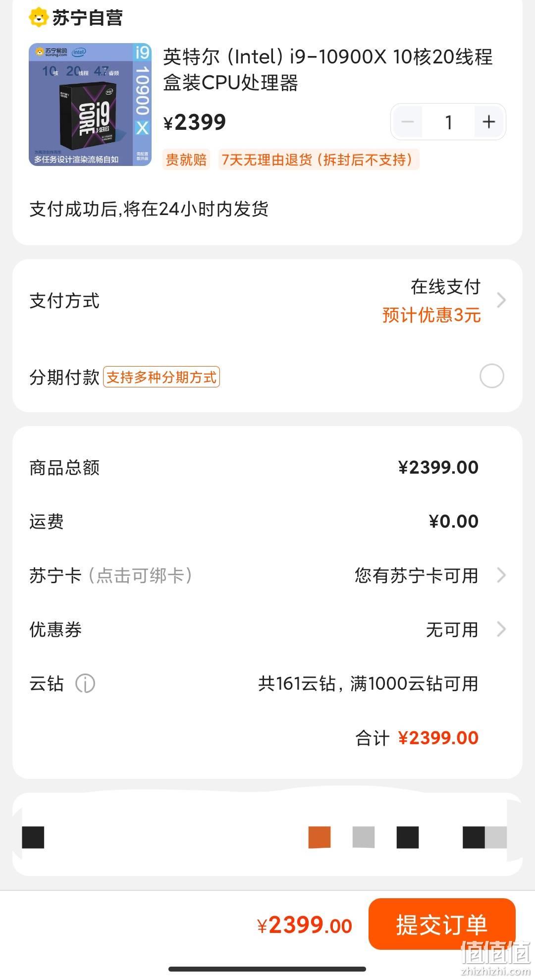This screenshot has height=980, width=535.
Task: Tap 支持多种分期方式 installment tag
Action: click(x=161, y=377)
